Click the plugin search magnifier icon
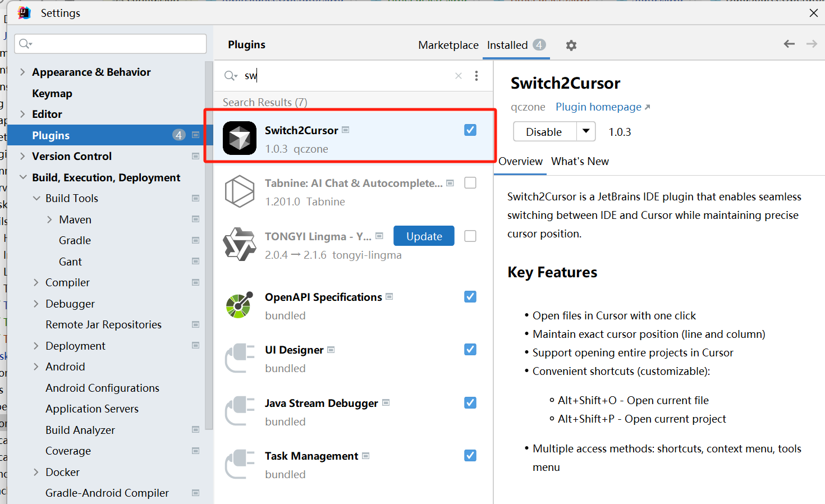The height and width of the screenshot is (504, 825). pyautogui.click(x=231, y=76)
